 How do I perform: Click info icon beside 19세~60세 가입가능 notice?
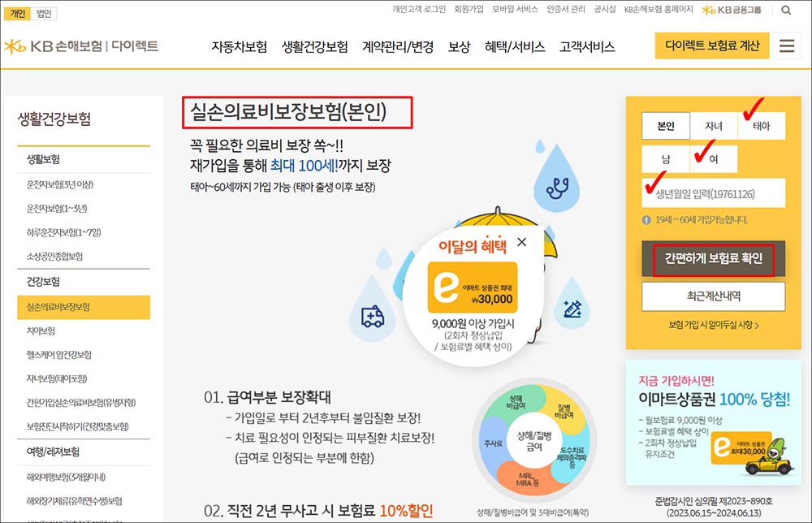click(x=646, y=219)
